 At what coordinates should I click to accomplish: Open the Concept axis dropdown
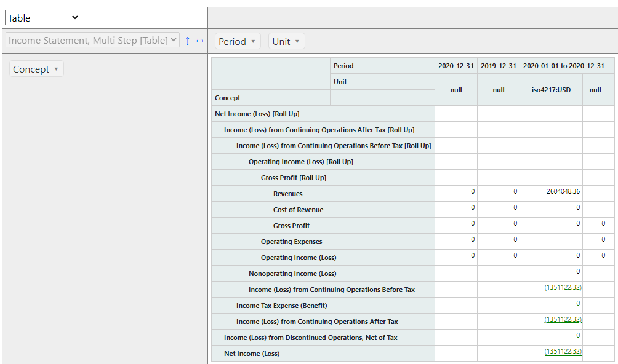point(36,69)
